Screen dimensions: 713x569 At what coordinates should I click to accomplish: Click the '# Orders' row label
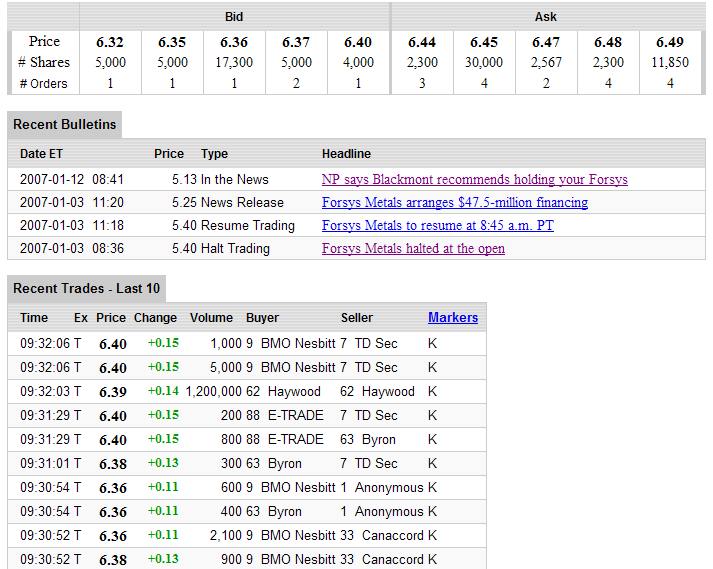[x=44, y=84]
